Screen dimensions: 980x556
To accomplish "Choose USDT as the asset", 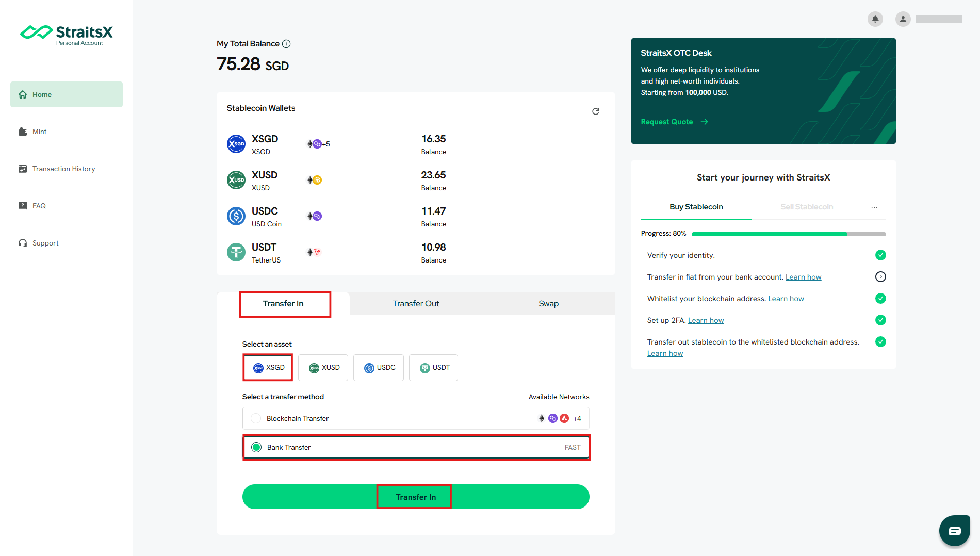I will [x=433, y=368].
